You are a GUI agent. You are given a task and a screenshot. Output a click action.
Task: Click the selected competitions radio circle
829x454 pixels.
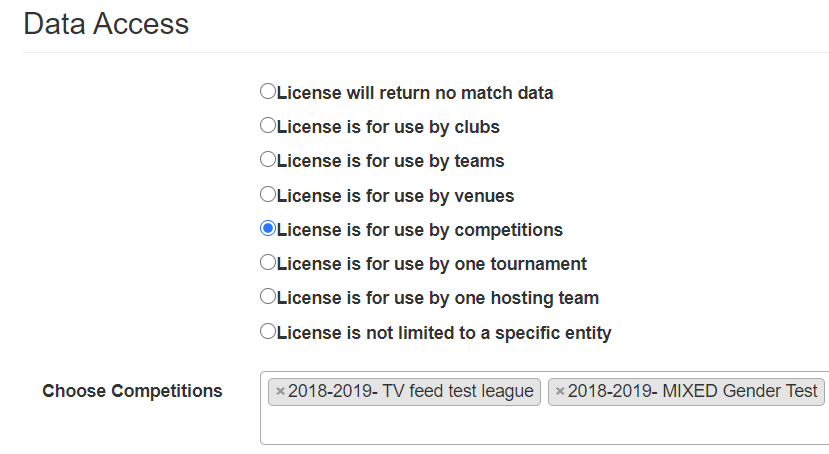click(x=268, y=228)
